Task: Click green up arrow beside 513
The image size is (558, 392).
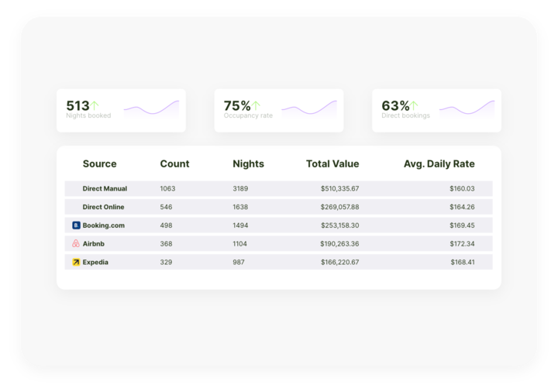Action: pyautogui.click(x=95, y=105)
